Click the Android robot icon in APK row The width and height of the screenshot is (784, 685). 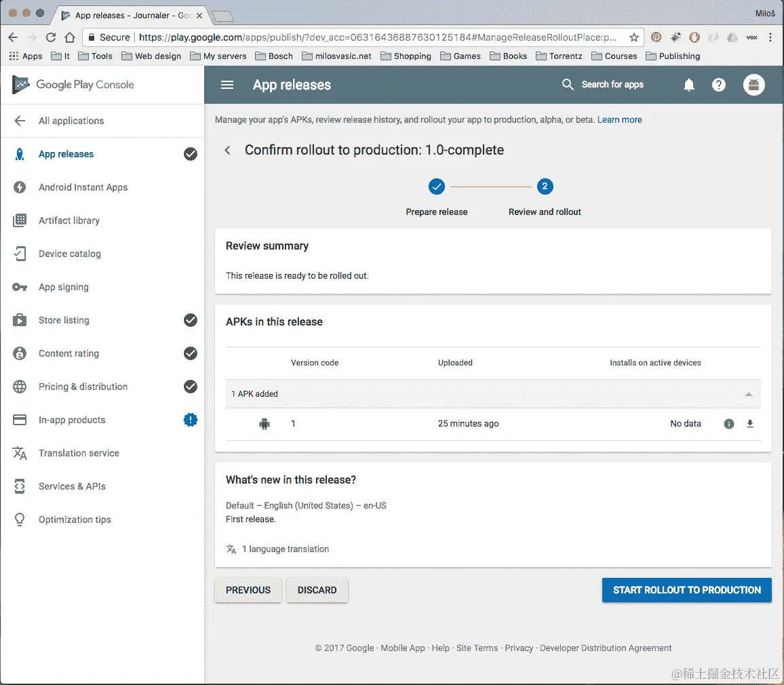[264, 424]
